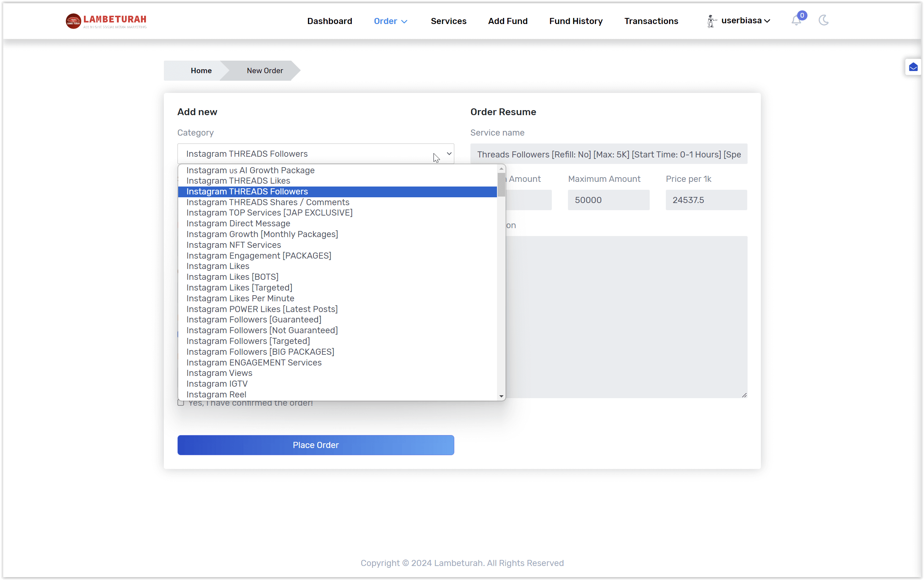Screen dimensions: 924x580
Task: Click the Place Order button
Action: pos(316,445)
